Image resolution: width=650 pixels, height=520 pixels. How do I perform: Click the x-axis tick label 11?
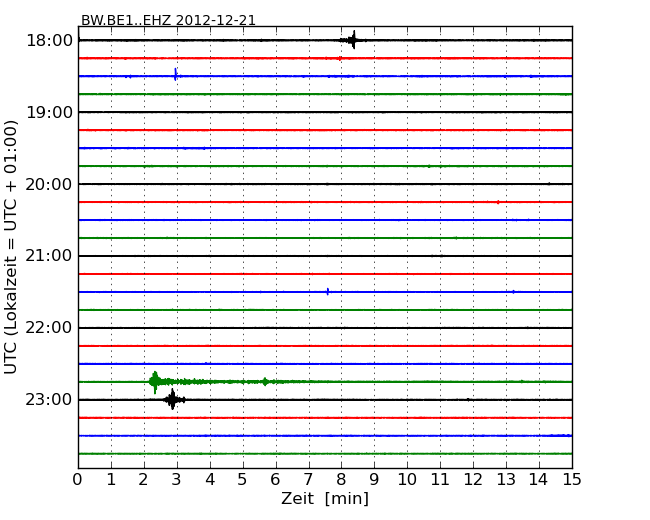pos(440,480)
